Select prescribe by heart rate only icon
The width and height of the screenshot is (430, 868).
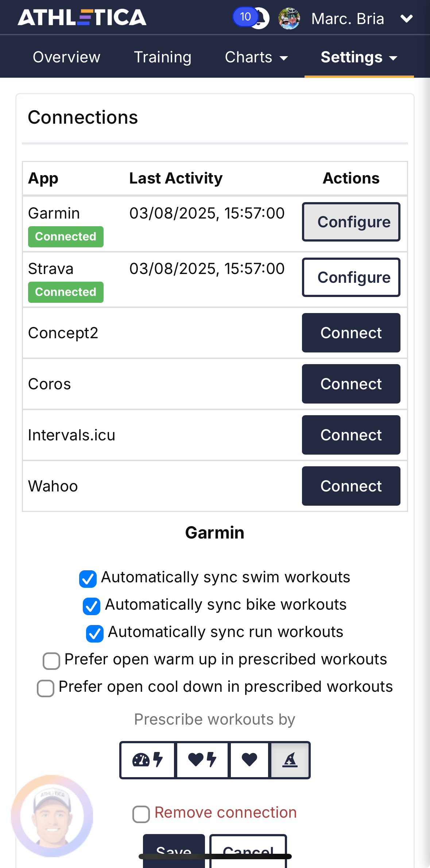(x=249, y=760)
